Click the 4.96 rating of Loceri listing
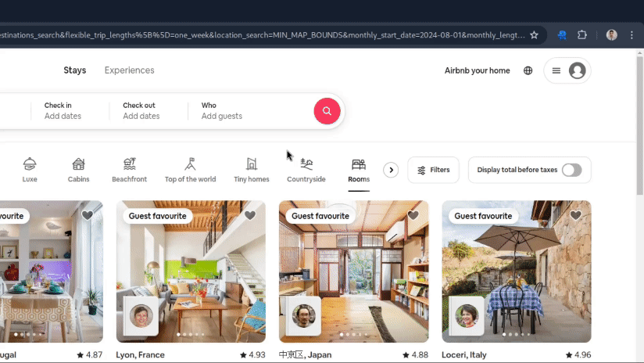The width and height of the screenshot is (644, 363). tap(578, 354)
